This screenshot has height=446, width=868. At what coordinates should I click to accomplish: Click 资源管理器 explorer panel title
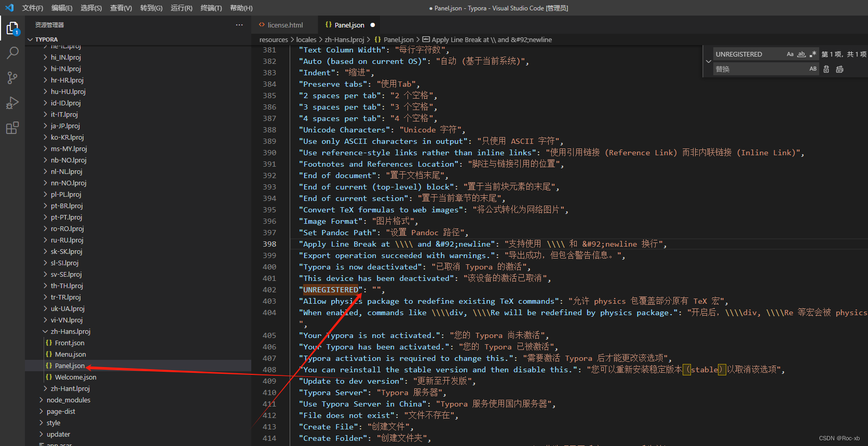pyautogui.click(x=49, y=25)
